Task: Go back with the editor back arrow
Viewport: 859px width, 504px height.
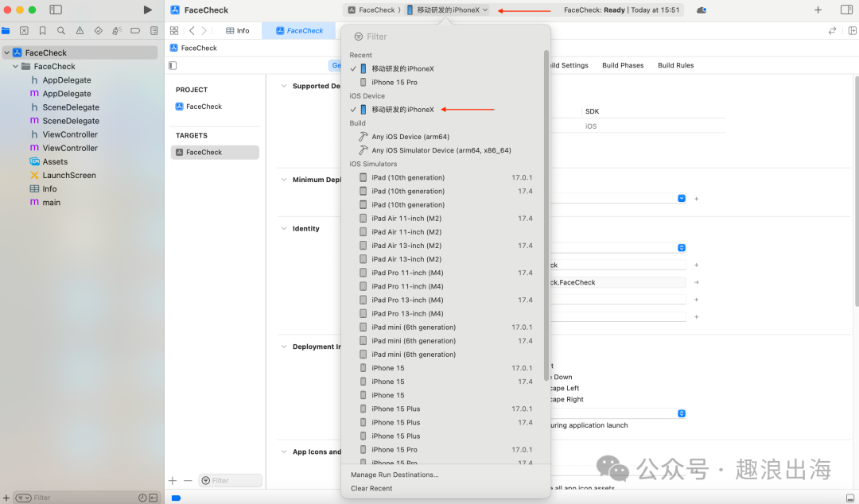Action: 192,31
